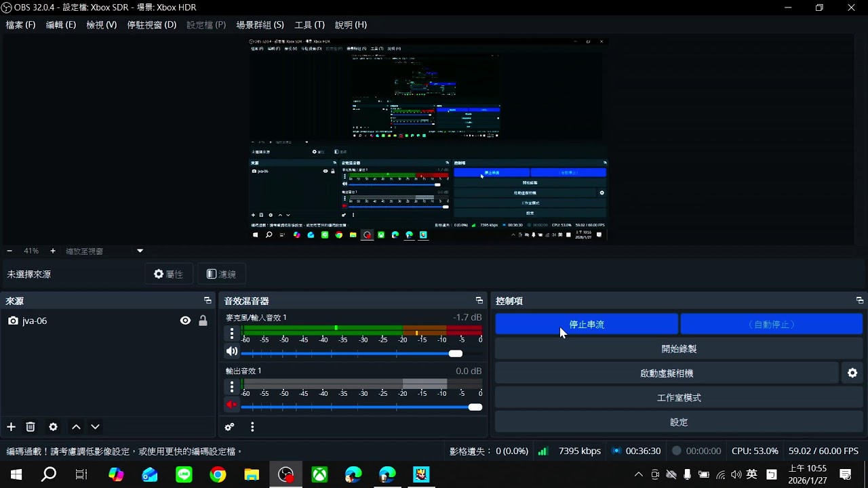Click the 屬性 properties button
Viewport: 868px width, 488px height.
(x=169, y=274)
